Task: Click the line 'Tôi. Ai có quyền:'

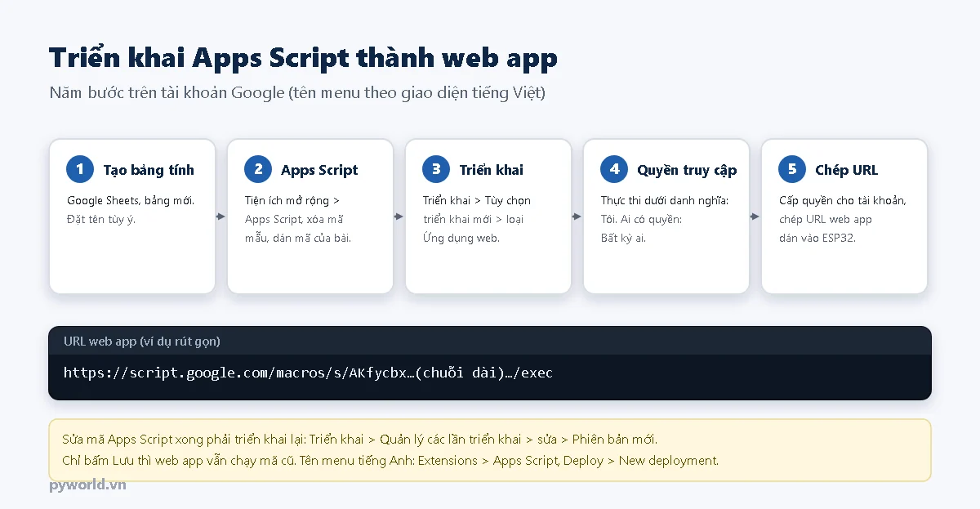Action: click(x=641, y=219)
